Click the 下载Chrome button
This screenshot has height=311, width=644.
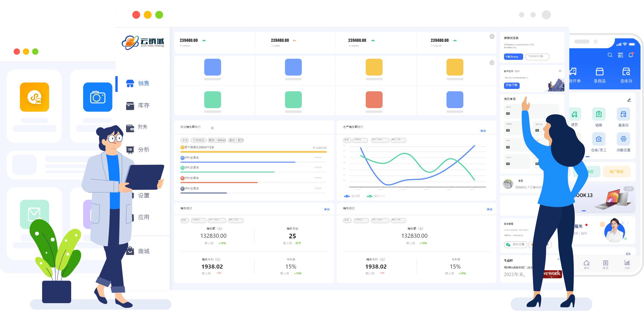coord(513,57)
